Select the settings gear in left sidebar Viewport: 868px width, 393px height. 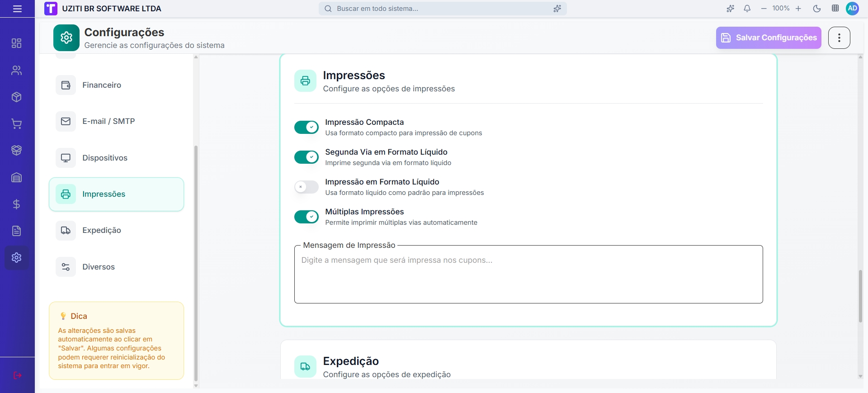[17, 257]
